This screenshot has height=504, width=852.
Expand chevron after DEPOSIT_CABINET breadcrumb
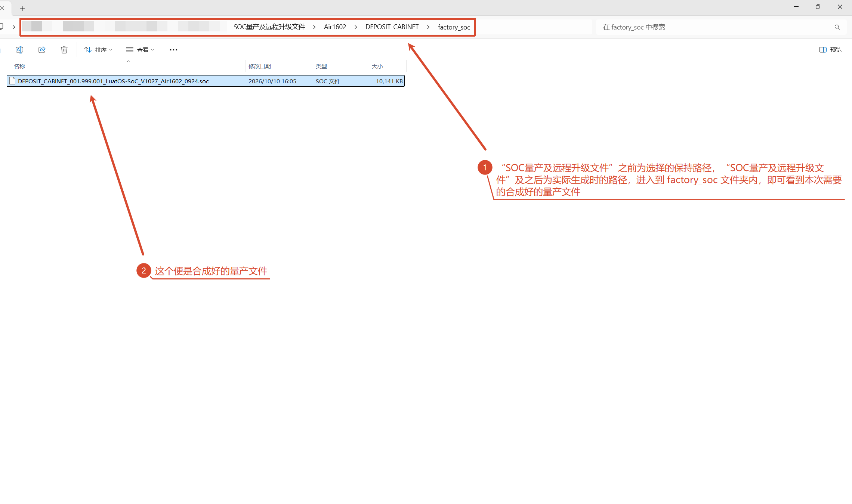pyautogui.click(x=428, y=27)
